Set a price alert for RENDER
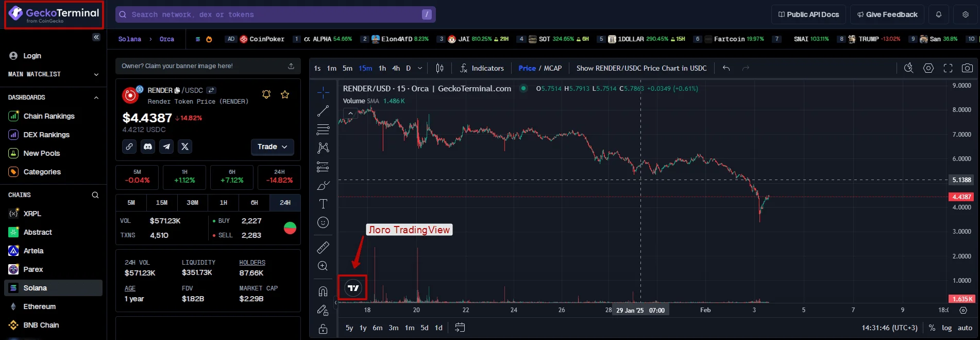 [x=266, y=94]
